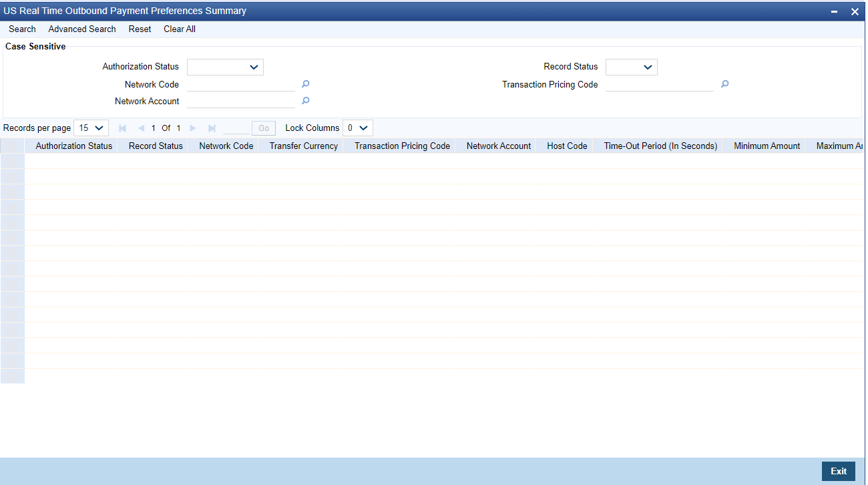Screen dimensions: 868x485
Task: Open Record Status dropdown
Action: point(632,67)
